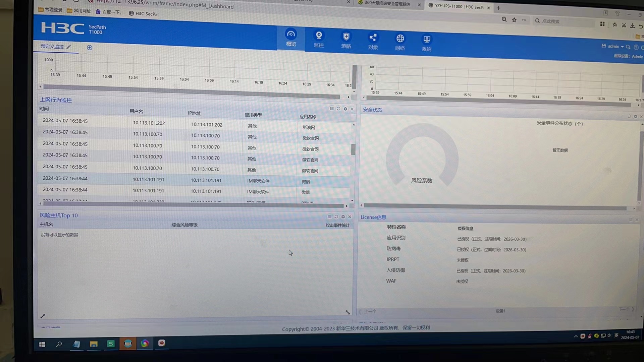Edit 预定义监控 with pencil icon
This screenshot has height=362, width=644.
[69, 47]
